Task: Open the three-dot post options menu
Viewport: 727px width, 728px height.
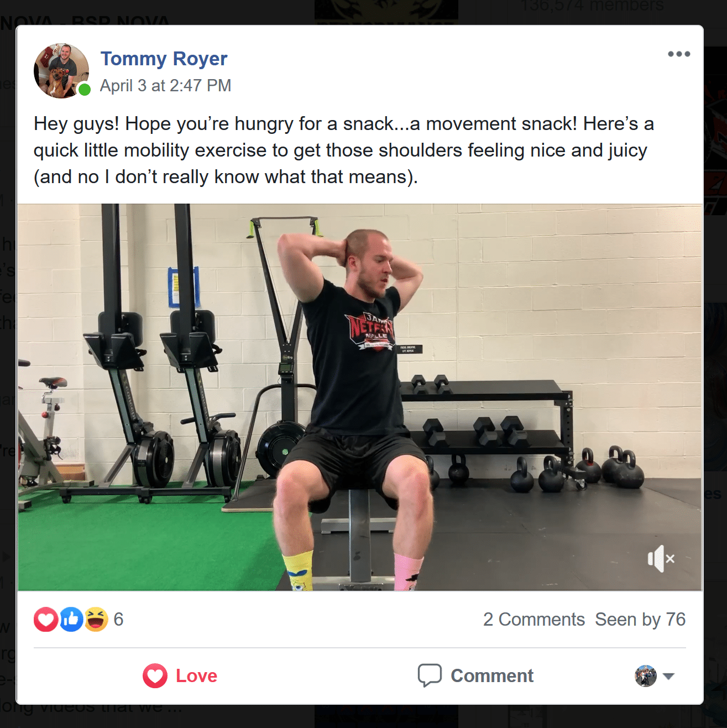Action: pyautogui.click(x=678, y=54)
